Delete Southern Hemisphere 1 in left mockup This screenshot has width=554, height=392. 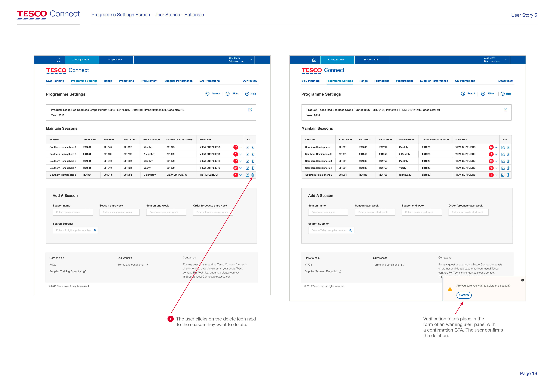pos(253,147)
